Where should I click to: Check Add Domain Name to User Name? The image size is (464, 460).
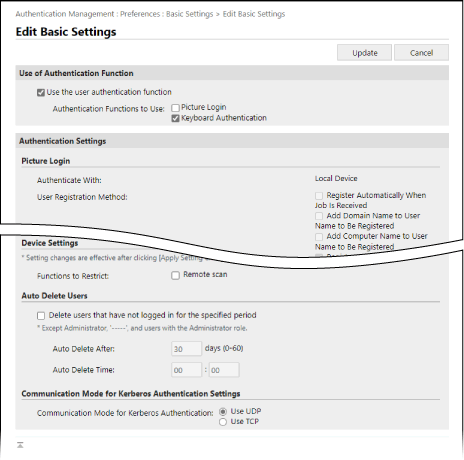pyautogui.click(x=319, y=216)
